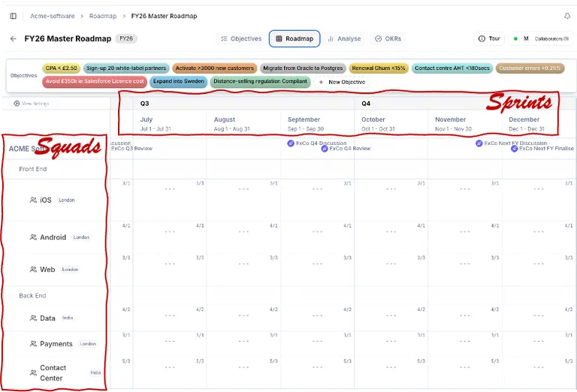
Task: Add a New Objective
Action: point(343,82)
